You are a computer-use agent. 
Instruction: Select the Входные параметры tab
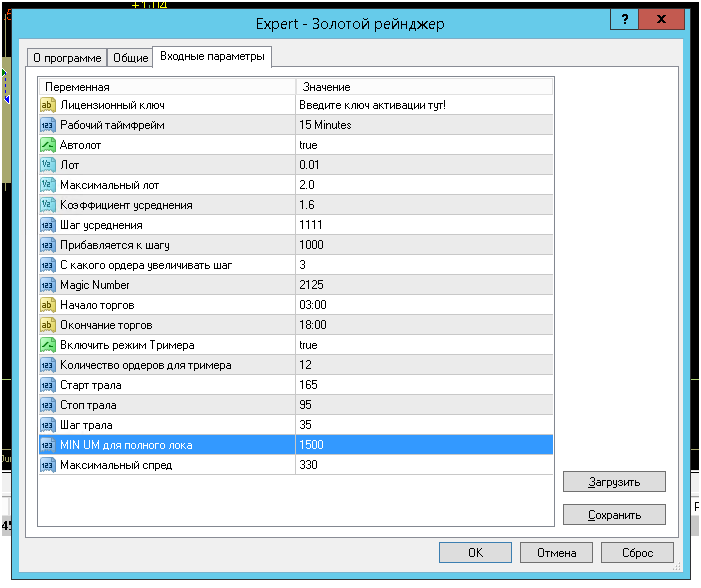click(212, 56)
